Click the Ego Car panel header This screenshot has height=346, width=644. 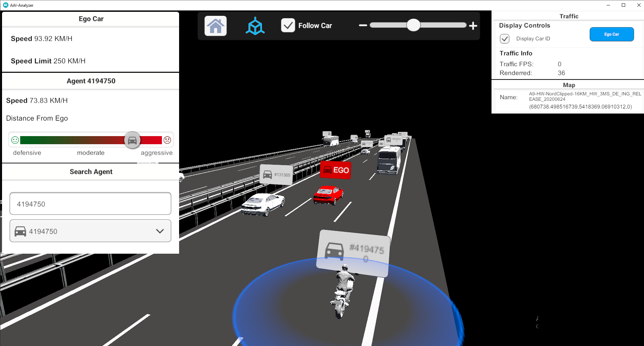click(91, 19)
